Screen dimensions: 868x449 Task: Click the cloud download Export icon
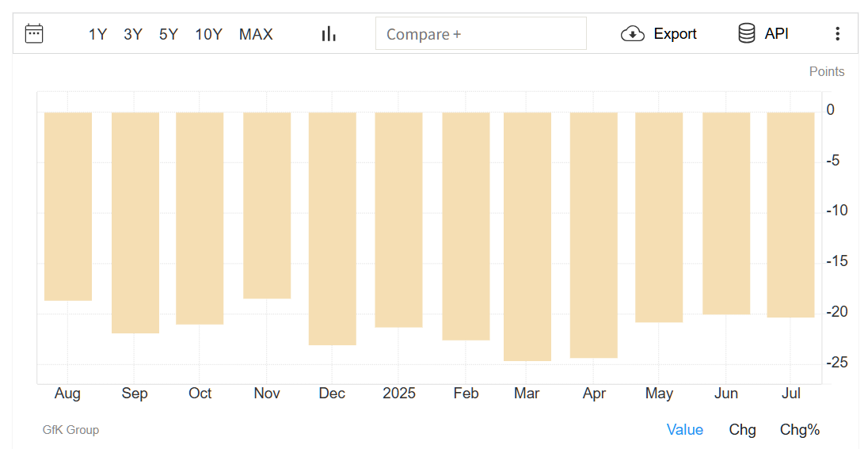click(632, 34)
